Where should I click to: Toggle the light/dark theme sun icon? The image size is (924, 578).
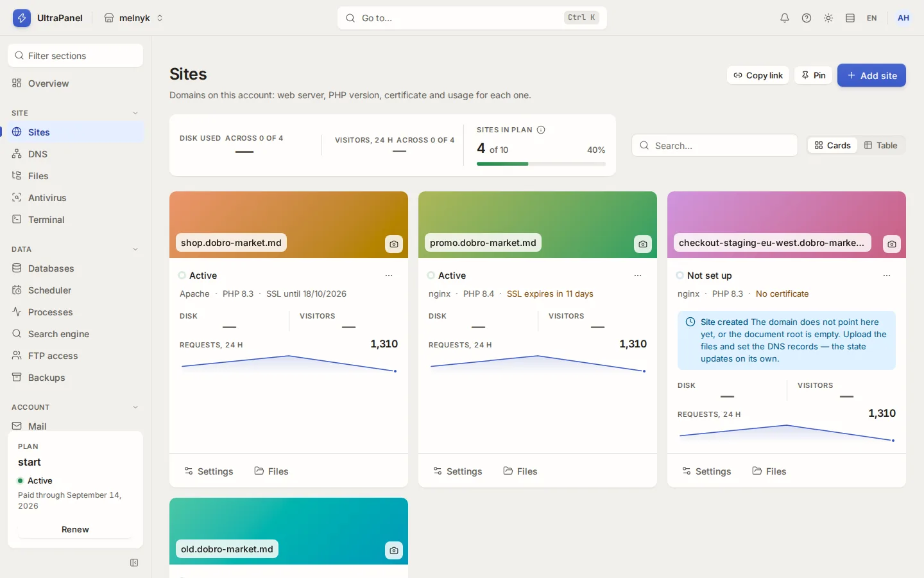[x=828, y=18]
